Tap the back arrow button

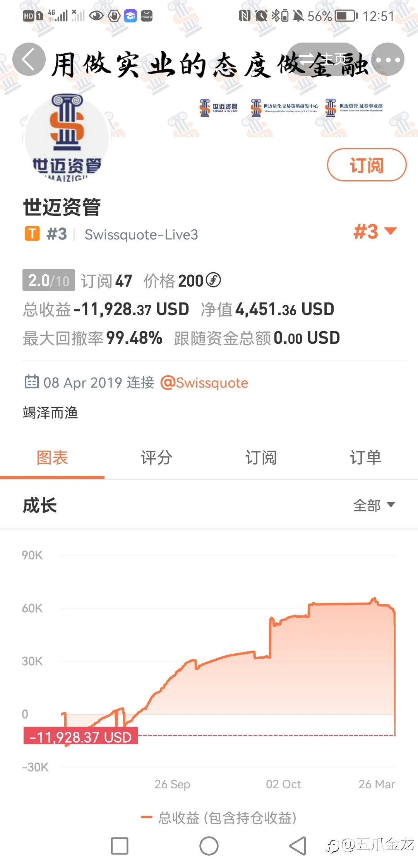coord(29,59)
